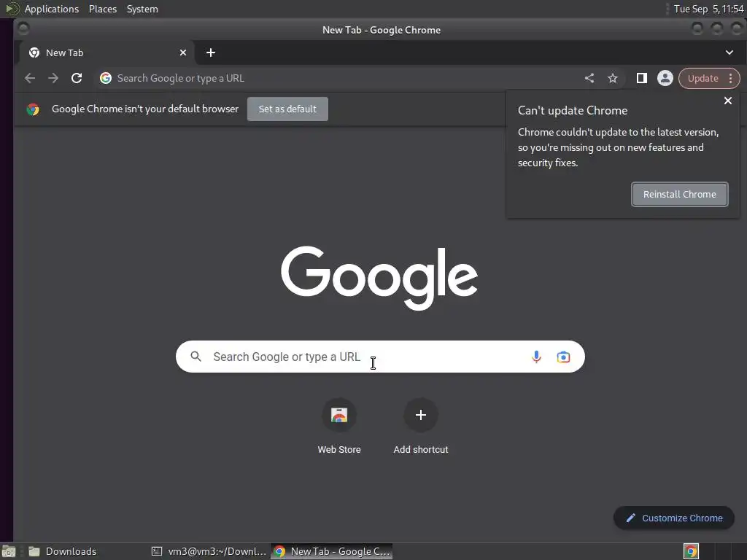Click the Google logo
Image resolution: width=747 pixels, height=560 pixels.
pyautogui.click(x=379, y=278)
